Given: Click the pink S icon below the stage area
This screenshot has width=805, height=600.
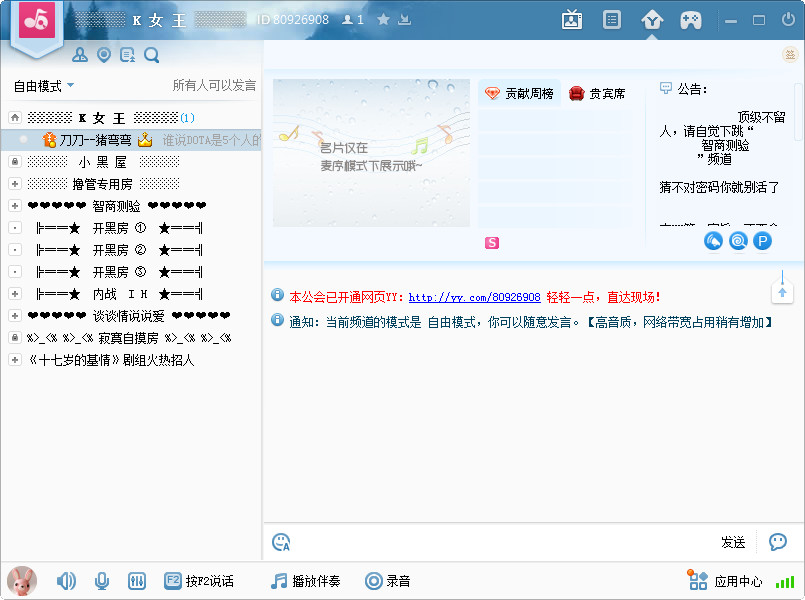Looking at the screenshot, I should coord(492,242).
